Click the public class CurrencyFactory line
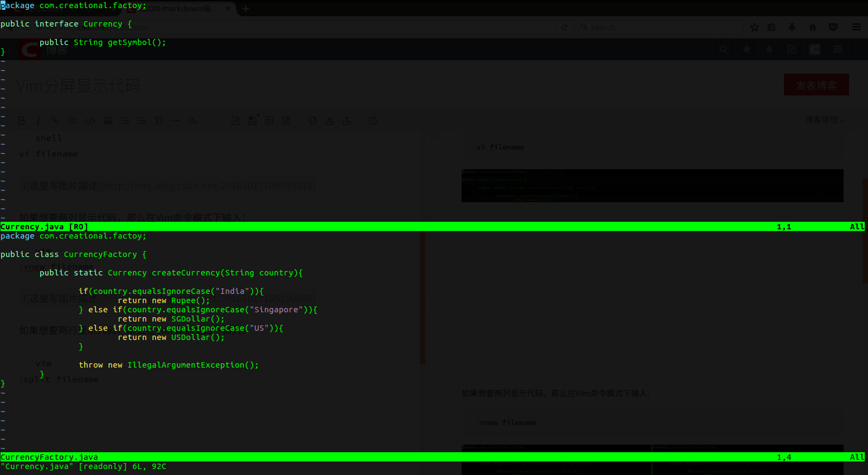The height and width of the screenshot is (475, 868). [x=73, y=254]
